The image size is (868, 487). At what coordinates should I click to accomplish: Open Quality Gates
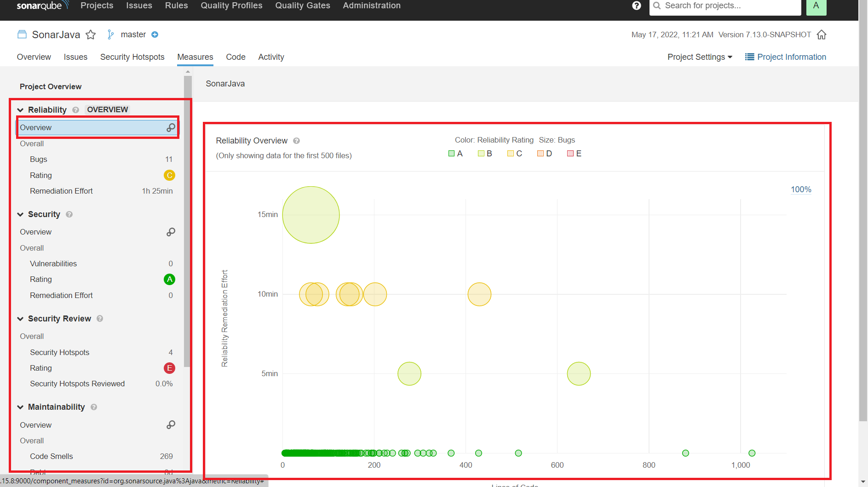[x=303, y=6]
